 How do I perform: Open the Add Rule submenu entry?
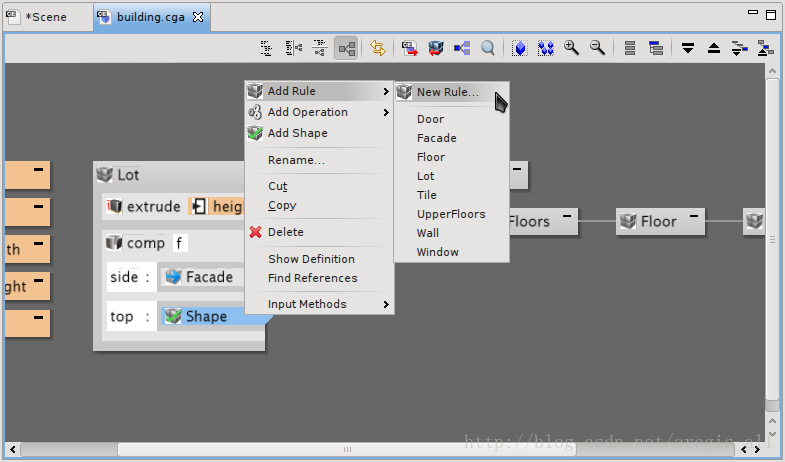tap(318, 91)
